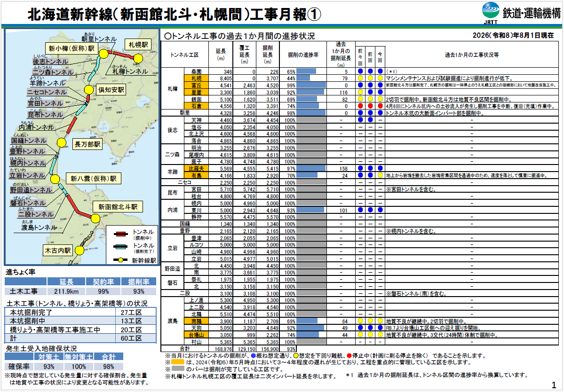Viewport: 564px width, 392px height.
Task: Click the yellow circle marker beside 新函館北斗駅 label
Action: (x=95, y=218)
